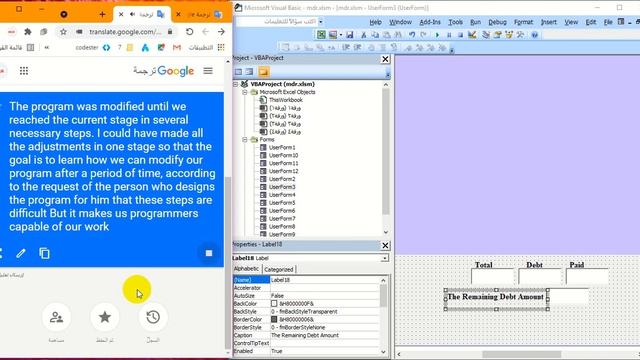Open the Project Explorer toolbar icon
This screenshot has width=640, height=360.
tap(486, 35)
